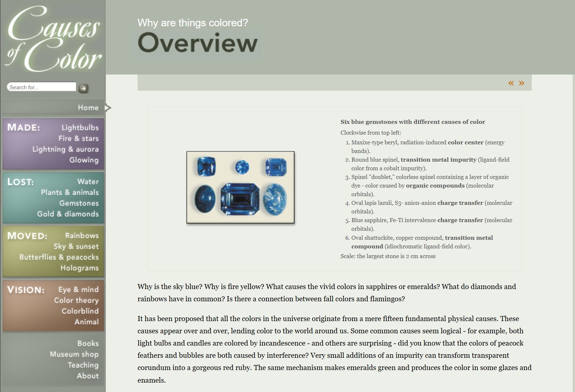Click the Home arrow marker

pyautogui.click(x=108, y=108)
